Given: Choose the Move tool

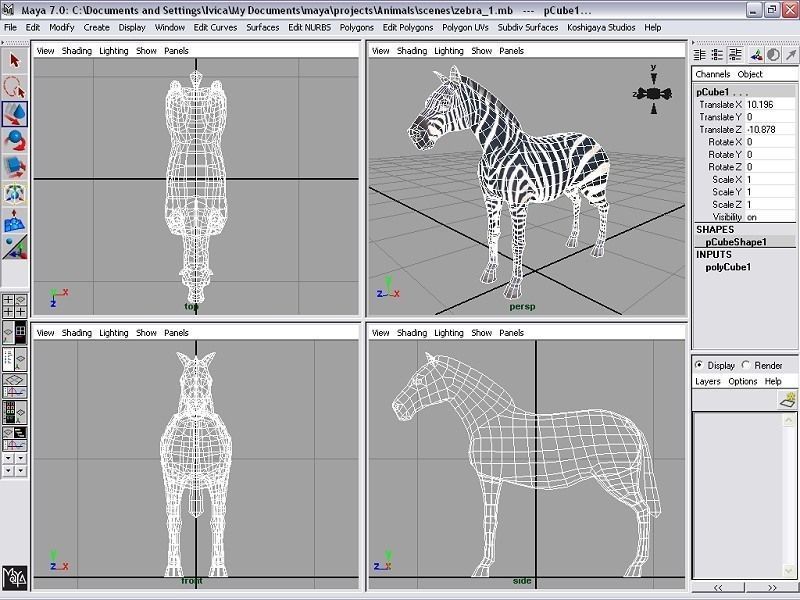Looking at the screenshot, I should [x=14, y=113].
